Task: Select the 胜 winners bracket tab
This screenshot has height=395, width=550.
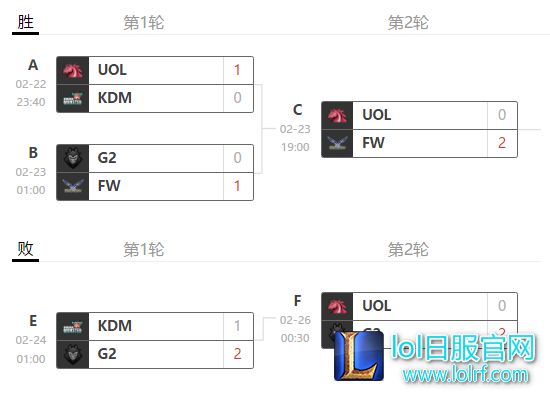Action: click(25, 22)
